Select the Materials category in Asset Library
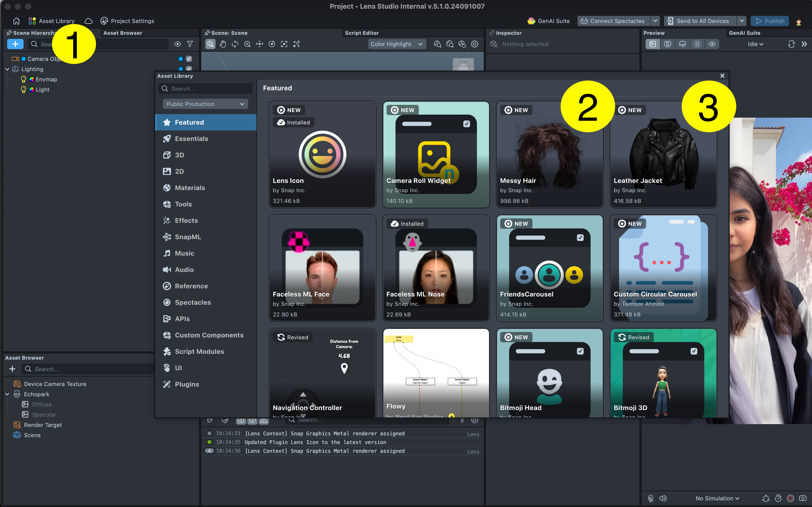Viewport: 812px width, 507px height. point(190,188)
